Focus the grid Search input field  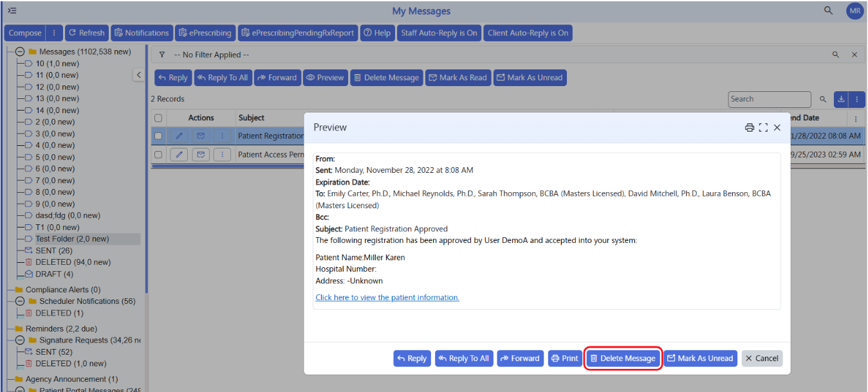click(x=770, y=99)
